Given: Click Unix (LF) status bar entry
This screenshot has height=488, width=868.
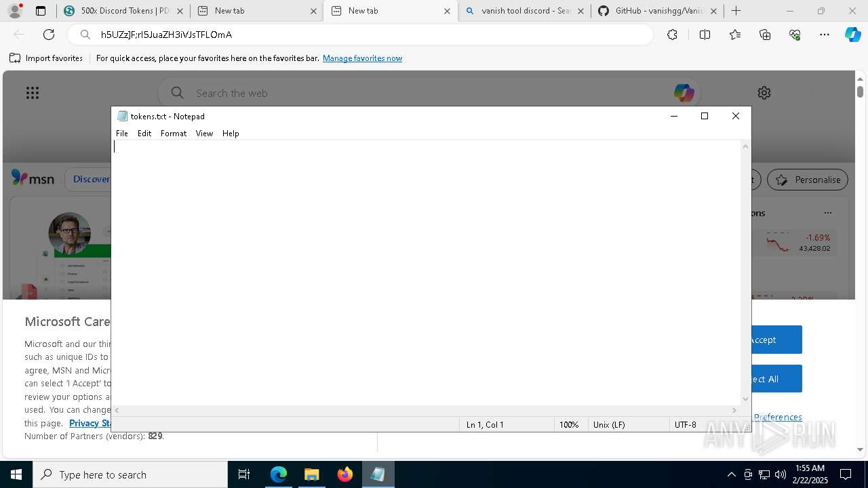Looking at the screenshot, I should 609,424.
